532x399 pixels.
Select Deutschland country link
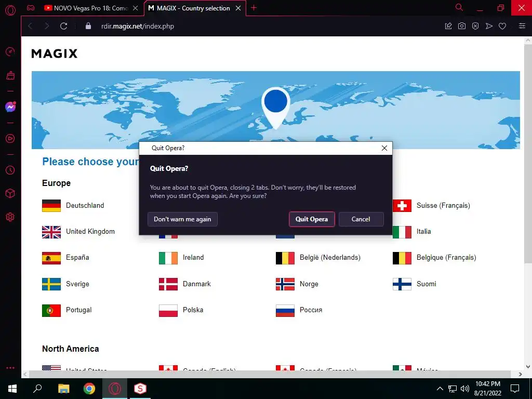[x=85, y=206]
